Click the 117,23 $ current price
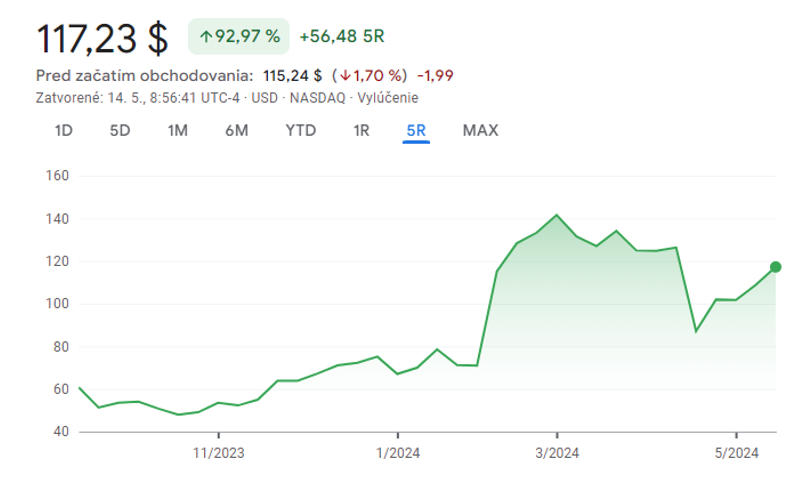This screenshot has width=798, height=488. (x=102, y=39)
